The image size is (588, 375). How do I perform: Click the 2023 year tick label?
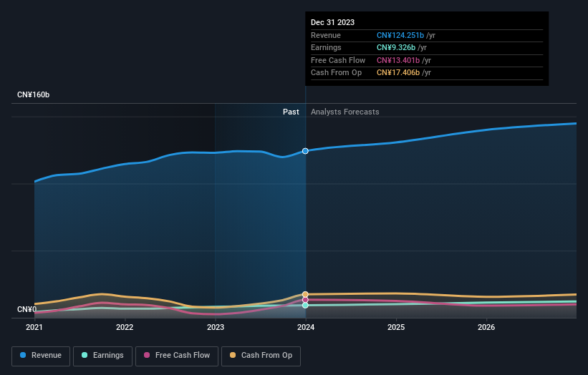[x=215, y=328]
